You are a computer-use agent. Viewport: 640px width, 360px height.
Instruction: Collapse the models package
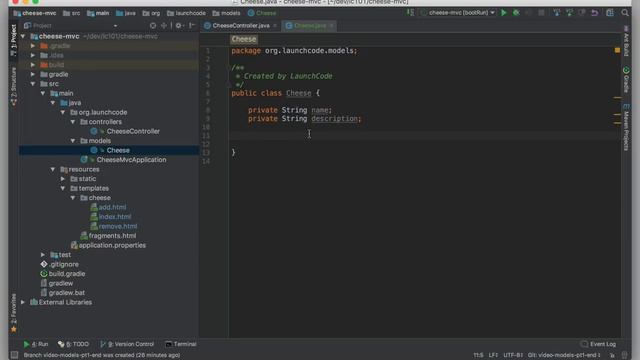pyautogui.click(x=73, y=140)
